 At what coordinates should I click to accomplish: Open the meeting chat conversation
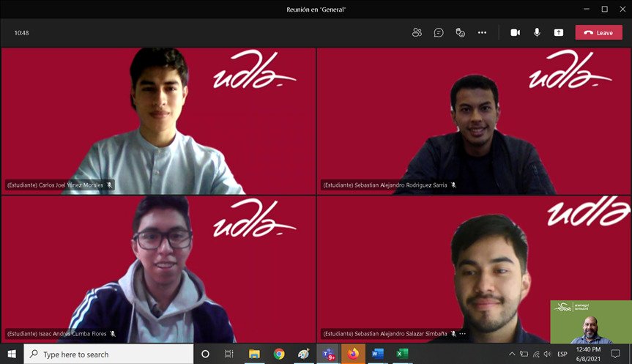[439, 32]
